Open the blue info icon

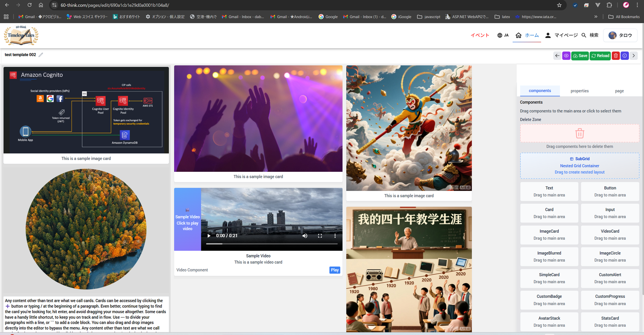click(625, 56)
